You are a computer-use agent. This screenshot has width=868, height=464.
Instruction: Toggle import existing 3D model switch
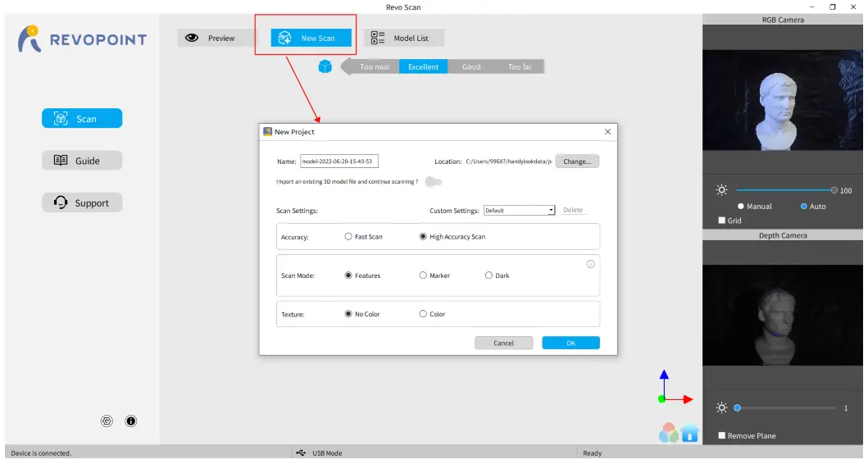tap(434, 182)
